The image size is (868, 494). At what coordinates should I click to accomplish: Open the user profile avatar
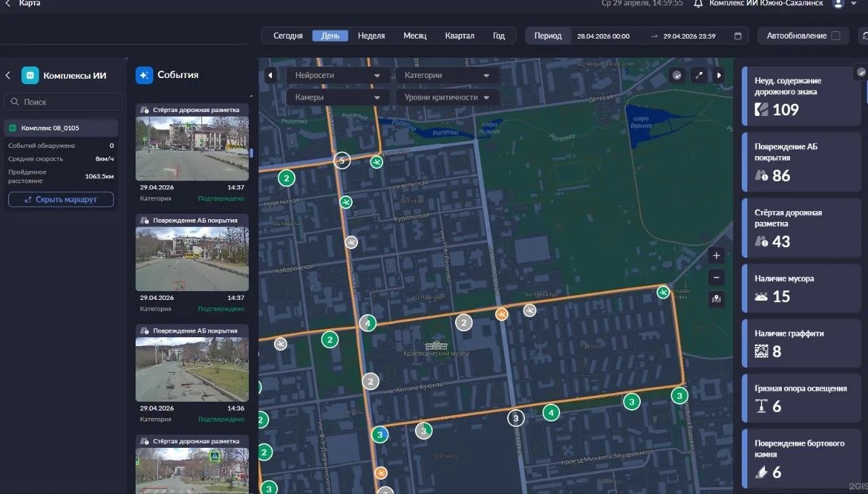click(x=838, y=3)
